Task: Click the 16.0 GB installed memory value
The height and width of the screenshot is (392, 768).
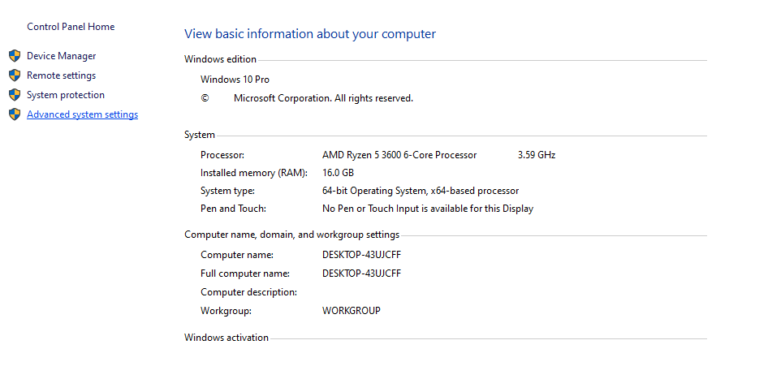Action: [338, 172]
